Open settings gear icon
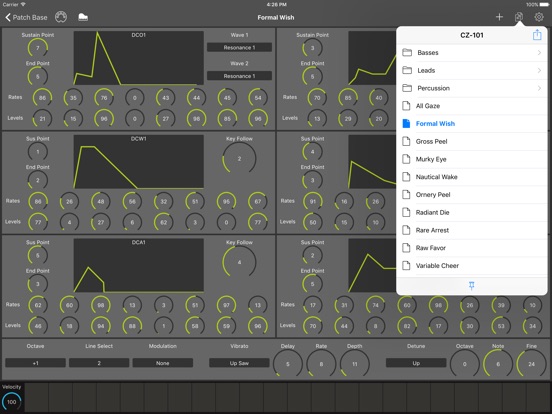Screen dimensions: 552x414 [539, 17]
